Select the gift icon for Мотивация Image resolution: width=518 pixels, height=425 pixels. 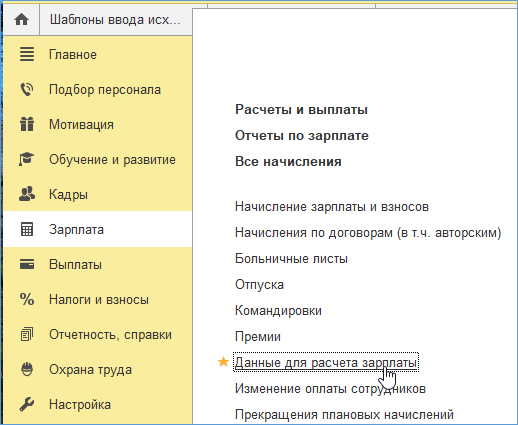coord(27,124)
